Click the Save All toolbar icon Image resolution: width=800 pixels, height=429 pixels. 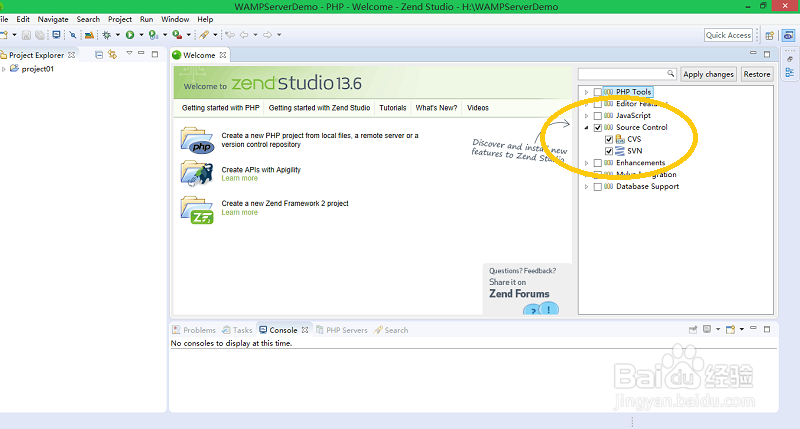[39, 35]
